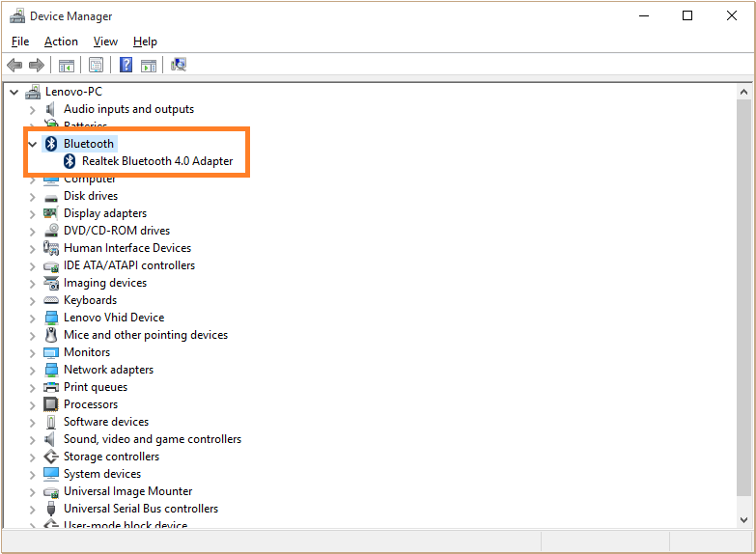Open the Help menu

(145, 42)
